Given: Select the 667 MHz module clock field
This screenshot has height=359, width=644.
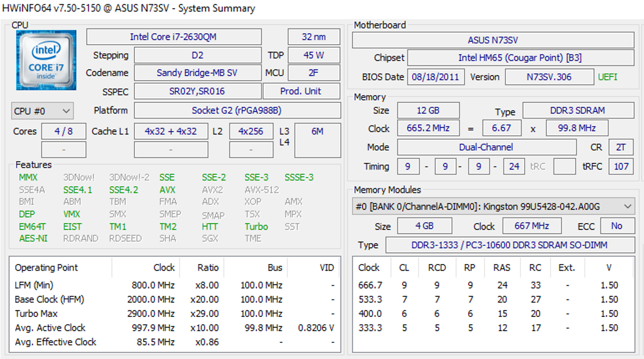Looking at the screenshot, I should pos(532,226).
